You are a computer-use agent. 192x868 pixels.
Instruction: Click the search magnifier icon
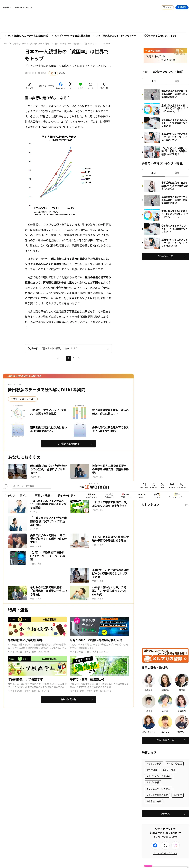[x=14, y=486]
